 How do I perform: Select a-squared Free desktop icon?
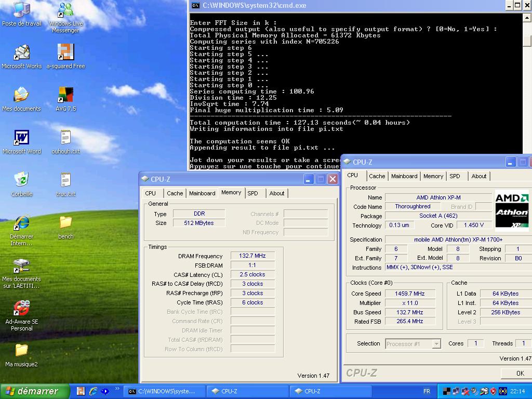66,56
